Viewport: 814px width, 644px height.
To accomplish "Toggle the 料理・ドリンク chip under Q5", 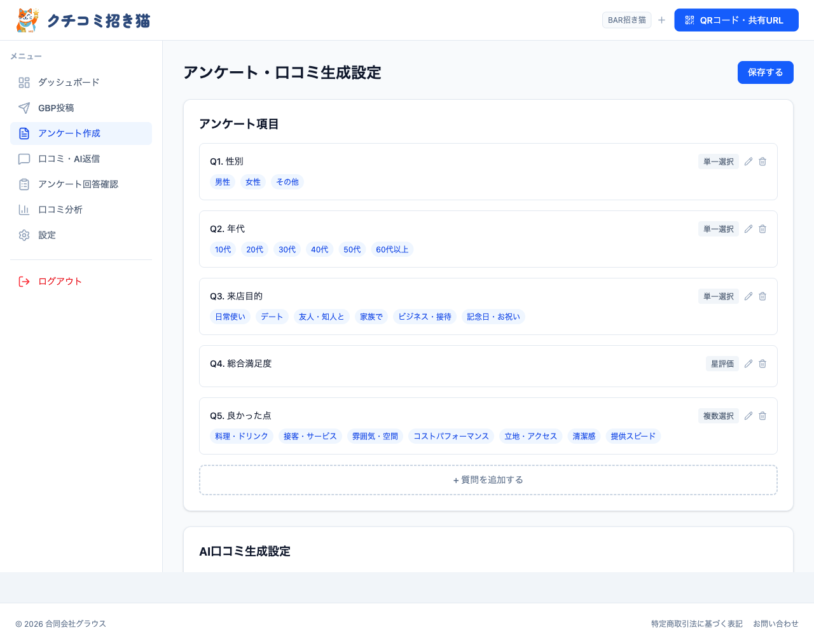I will [x=242, y=436].
